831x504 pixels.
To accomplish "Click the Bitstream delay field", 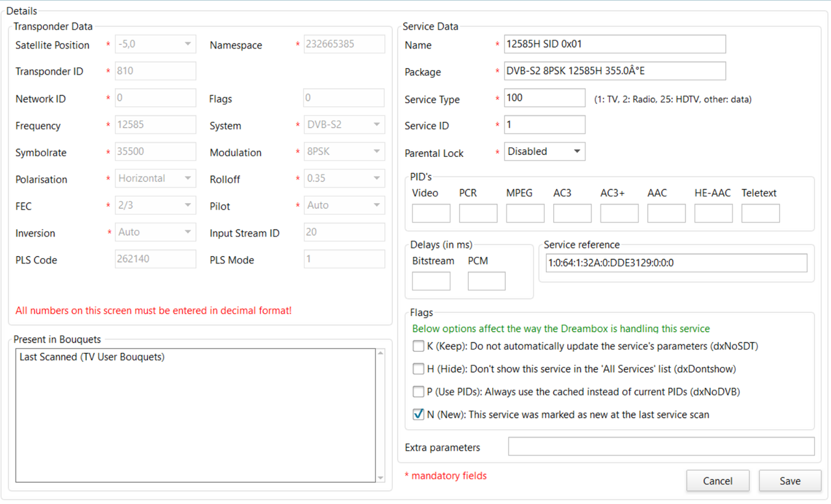I will point(431,281).
